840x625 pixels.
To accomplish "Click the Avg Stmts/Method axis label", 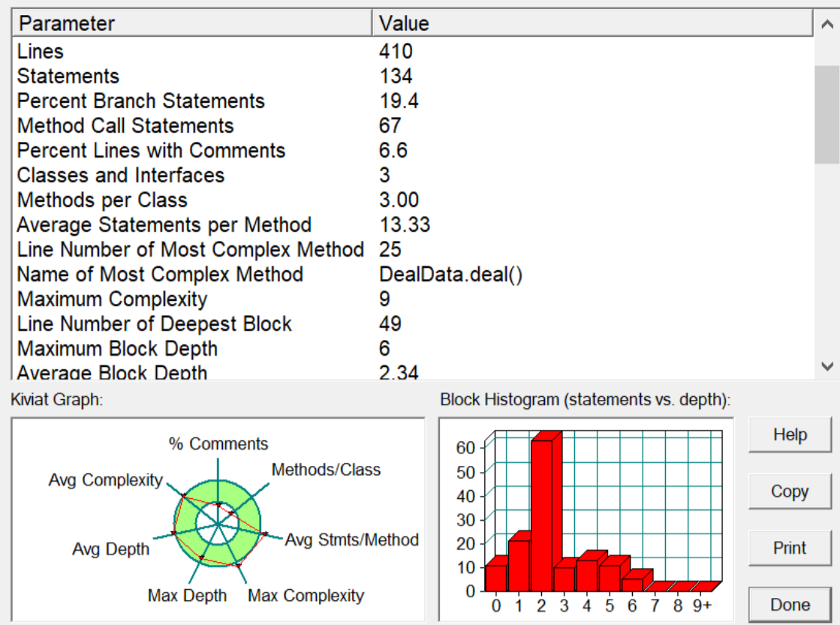I will click(x=351, y=539).
